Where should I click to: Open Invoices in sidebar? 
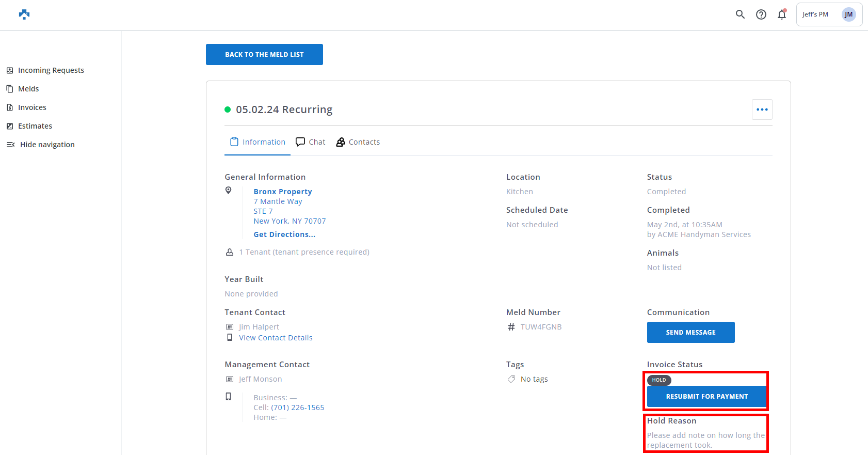coord(32,107)
